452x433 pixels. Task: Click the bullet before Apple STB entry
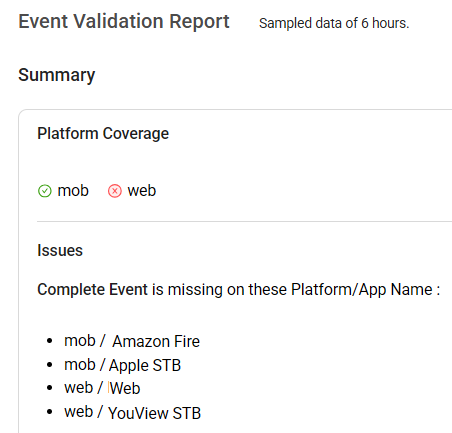pyautogui.click(x=50, y=365)
